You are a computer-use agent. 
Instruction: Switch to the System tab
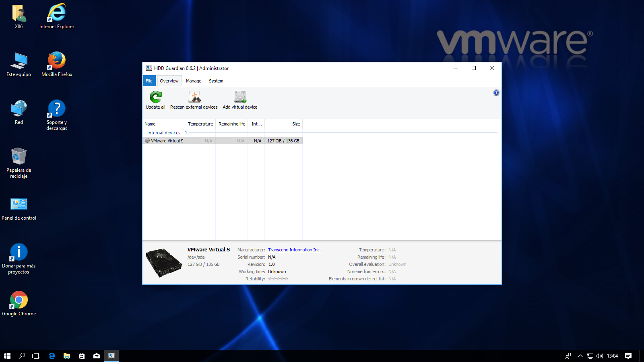point(216,81)
